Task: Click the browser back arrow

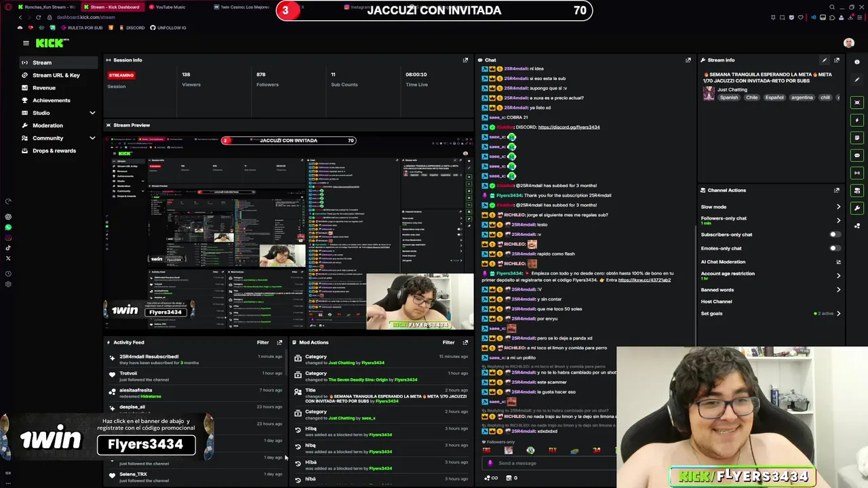Action: point(20,17)
